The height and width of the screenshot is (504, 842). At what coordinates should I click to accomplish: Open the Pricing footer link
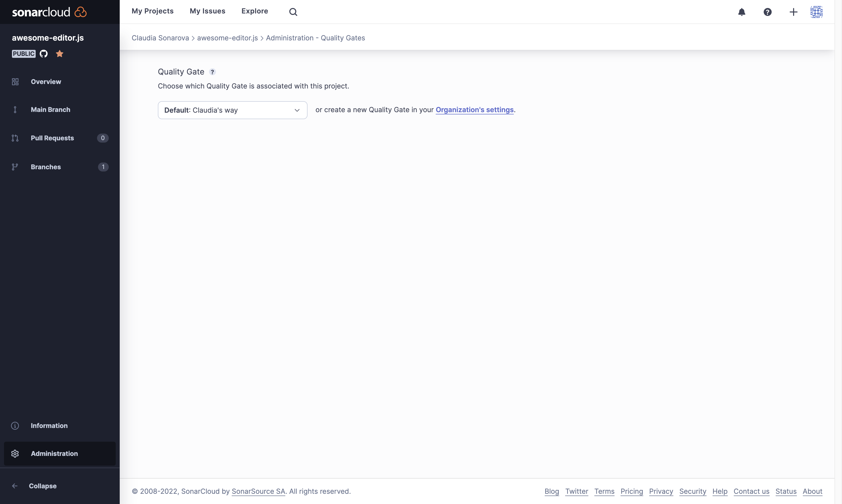[x=632, y=492]
